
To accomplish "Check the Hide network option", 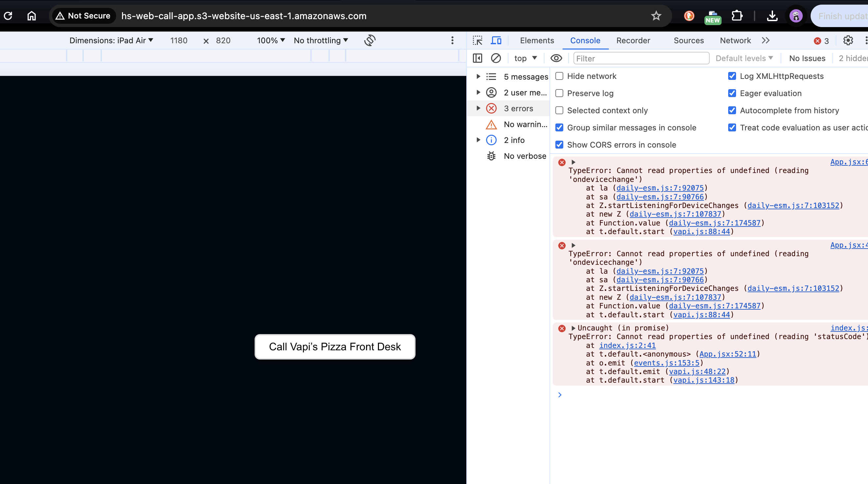I will coord(559,76).
